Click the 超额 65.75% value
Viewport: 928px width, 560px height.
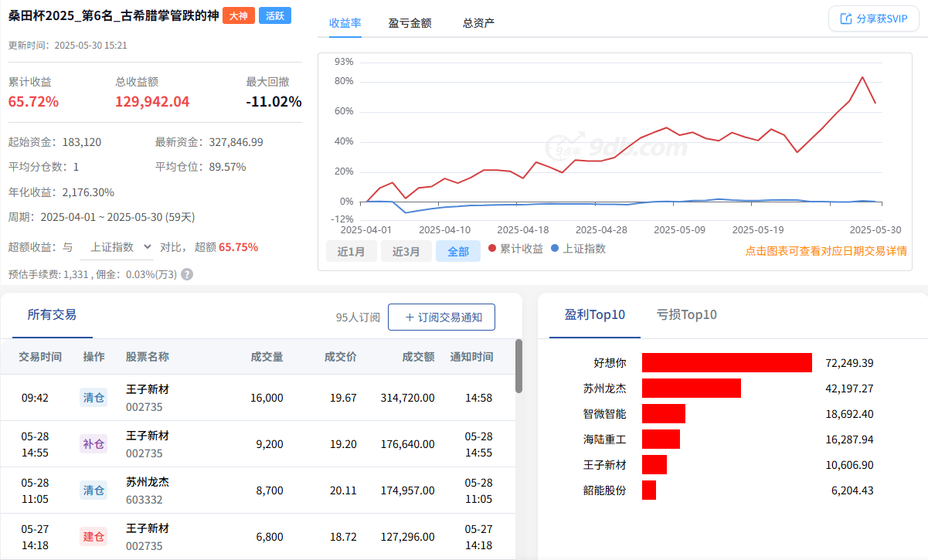(239, 247)
